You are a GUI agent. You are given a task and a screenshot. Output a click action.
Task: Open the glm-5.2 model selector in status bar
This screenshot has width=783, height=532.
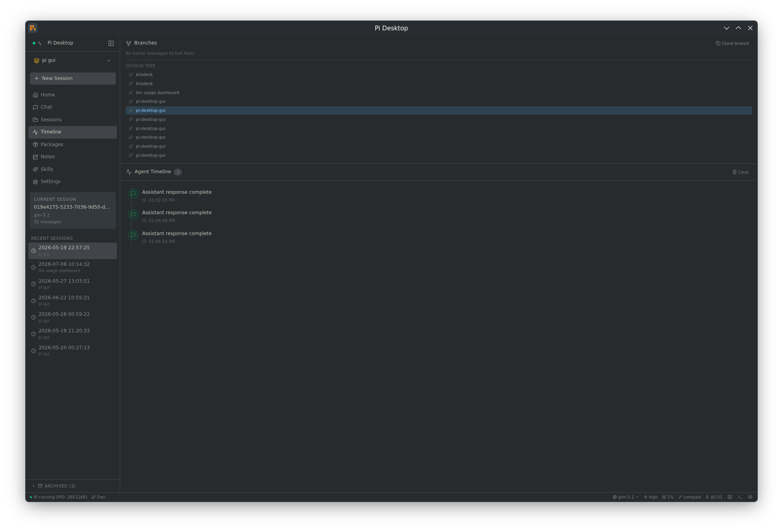[x=625, y=497]
